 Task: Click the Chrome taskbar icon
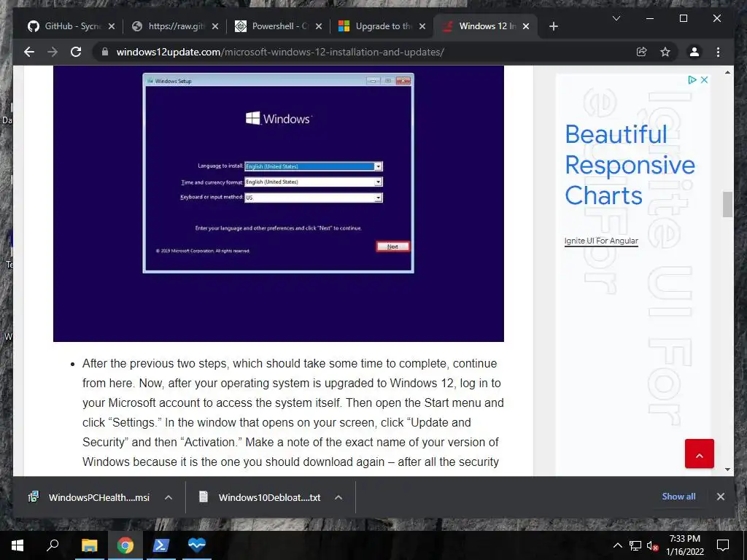pyautogui.click(x=125, y=545)
